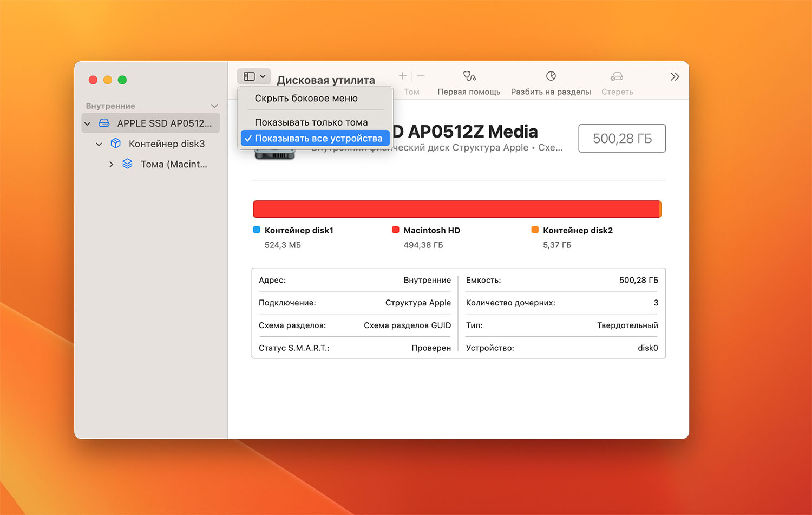Click the 500,28 ГБ capacity box
The height and width of the screenshot is (515, 812).
(621, 139)
